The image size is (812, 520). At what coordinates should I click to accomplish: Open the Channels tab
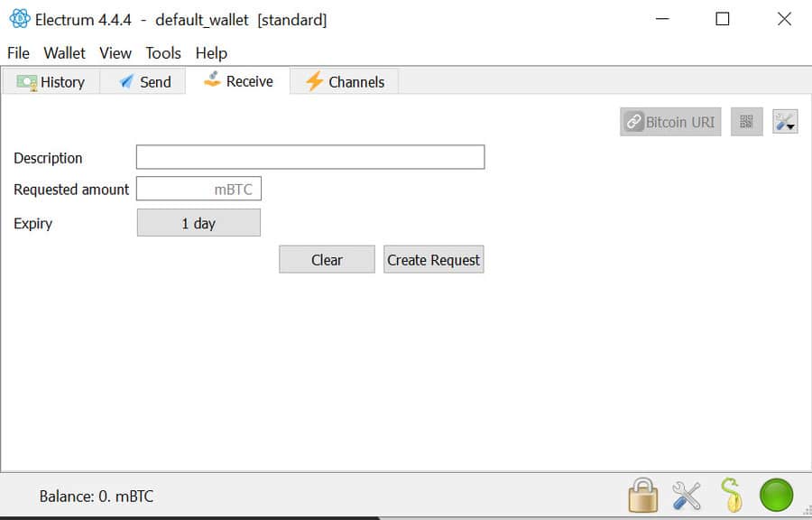coord(345,82)
